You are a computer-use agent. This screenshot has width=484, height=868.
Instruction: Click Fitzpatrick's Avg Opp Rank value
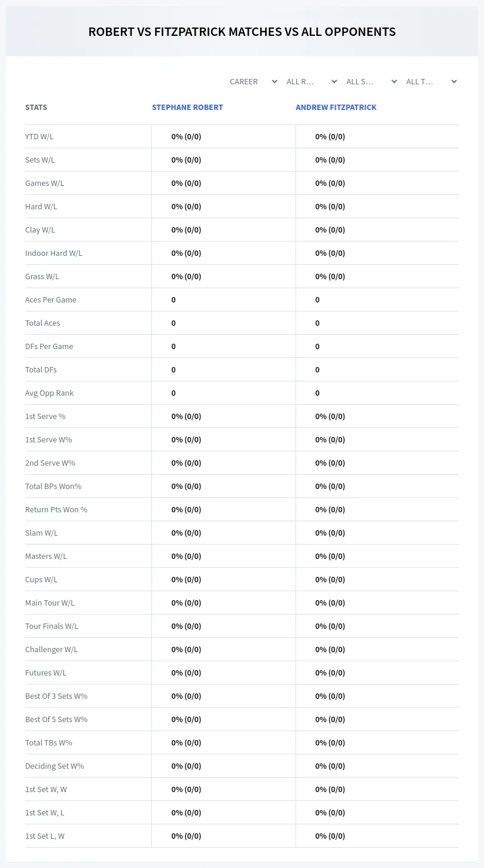coord(318,393)
